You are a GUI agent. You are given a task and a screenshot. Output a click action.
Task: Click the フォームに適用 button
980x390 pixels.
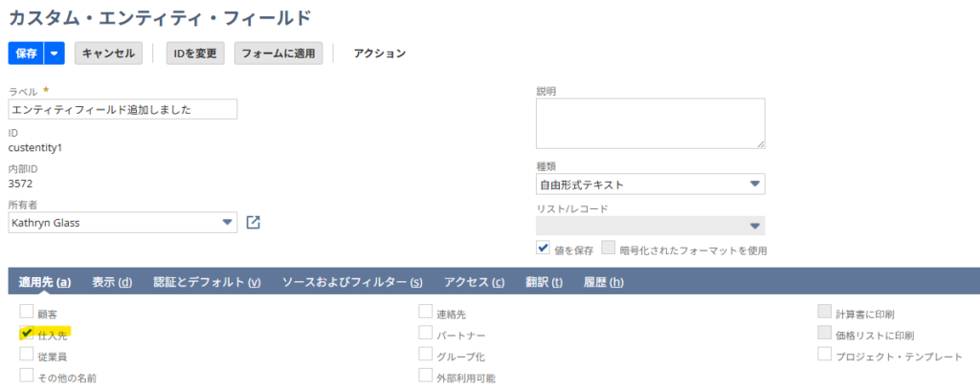[278, 54]
